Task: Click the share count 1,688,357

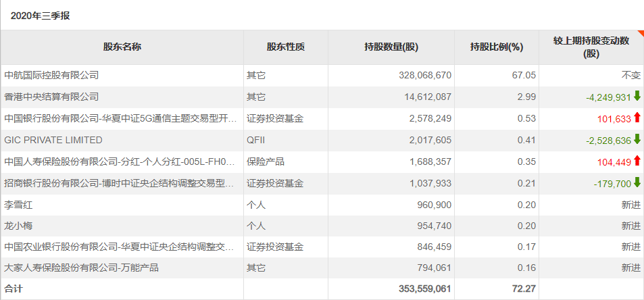Action: [430, 161]
